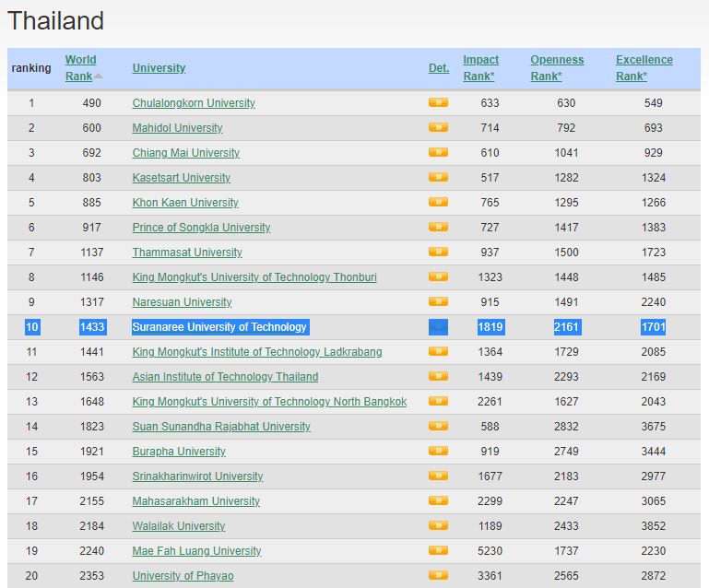Click highlighted openness rank 2161
Screen dimensions: 709x588
click(x=567, y=327)
